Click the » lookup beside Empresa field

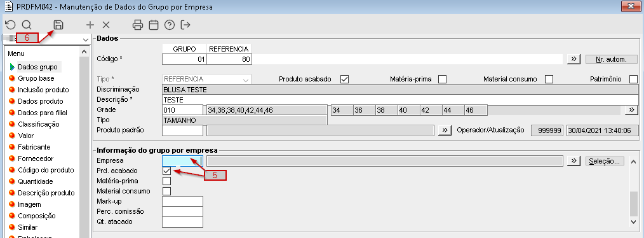tap(574, 161)
